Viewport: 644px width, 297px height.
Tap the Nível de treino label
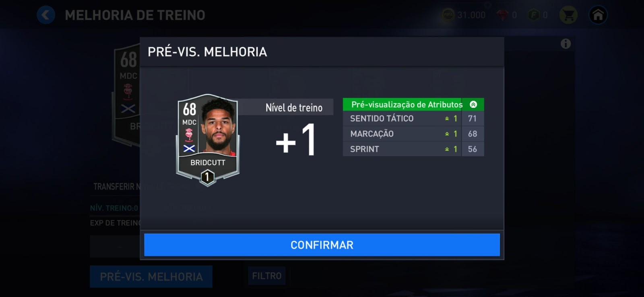(294, 107)
